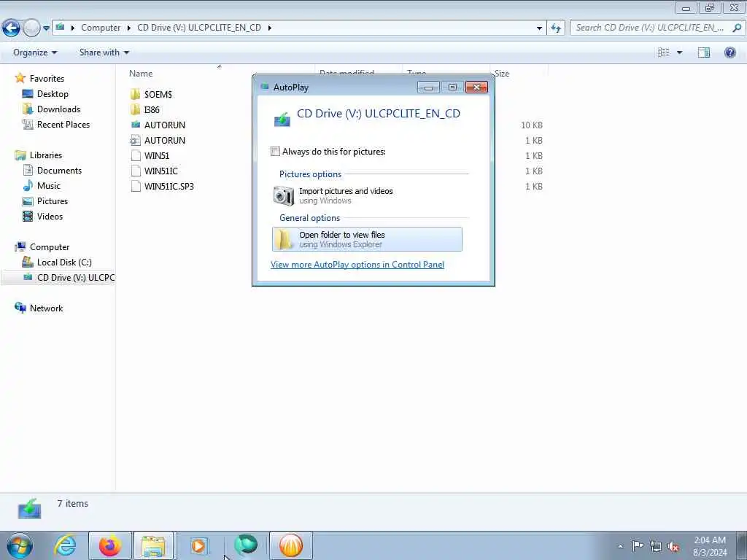Sort by the Name column header
This screenshot has width=747, height=560.
(x=141, y=74)
